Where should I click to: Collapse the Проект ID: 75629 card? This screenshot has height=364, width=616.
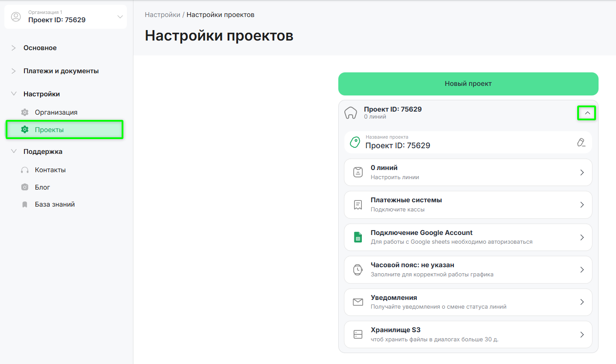click(587, 113)
